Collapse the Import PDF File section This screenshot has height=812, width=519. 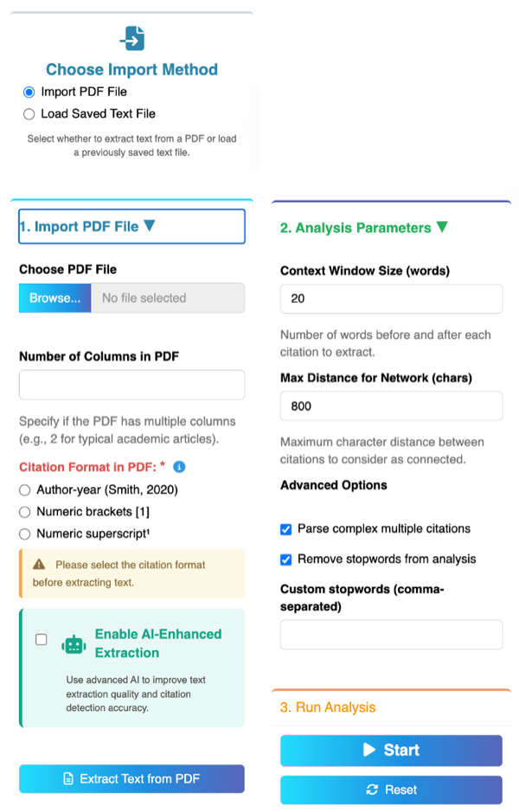click(131, 227)
